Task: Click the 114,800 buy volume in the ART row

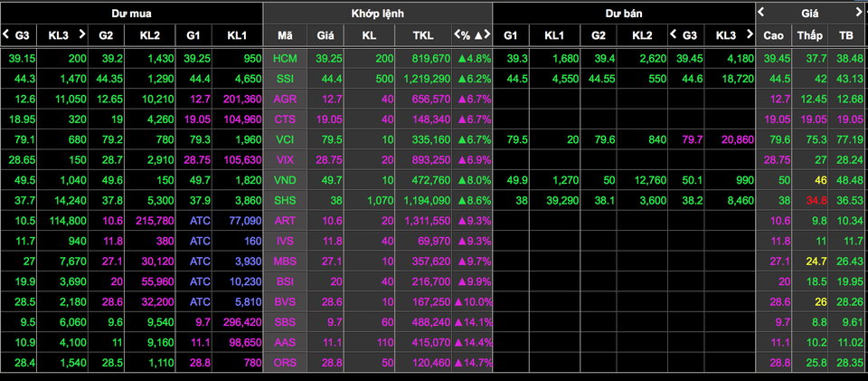Action: click(67, 221)
